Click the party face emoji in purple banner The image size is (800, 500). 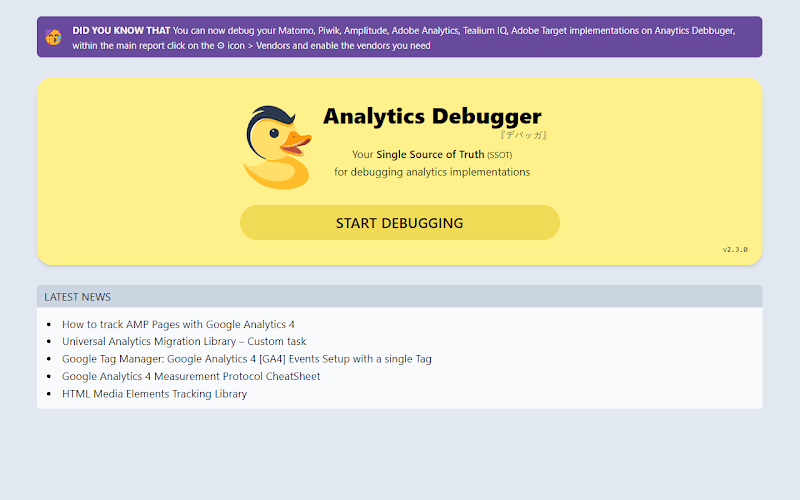point(53,37)
